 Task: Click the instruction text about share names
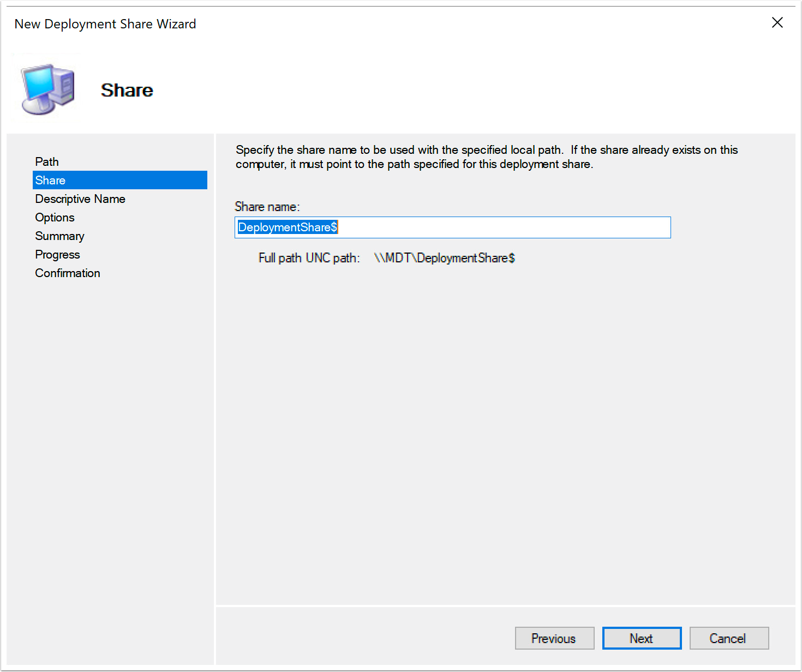(x=486, y=157)
